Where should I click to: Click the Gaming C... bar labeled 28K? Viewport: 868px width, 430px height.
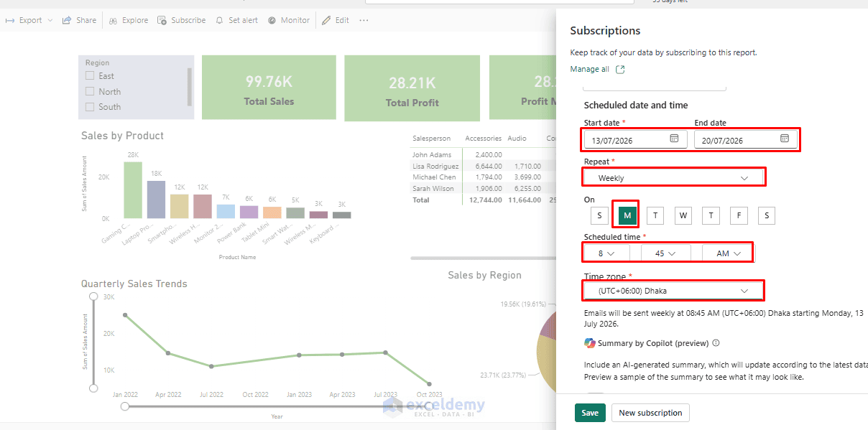tap(133, 190)
